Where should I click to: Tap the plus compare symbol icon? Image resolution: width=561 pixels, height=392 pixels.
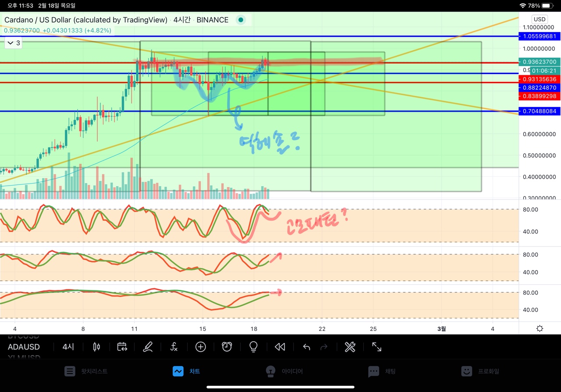pos(200,347)
